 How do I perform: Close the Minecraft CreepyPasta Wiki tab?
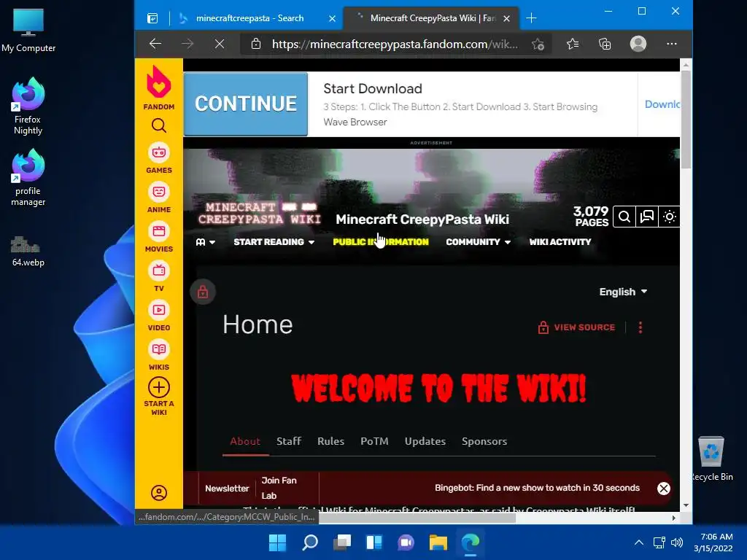pos(506,18)
